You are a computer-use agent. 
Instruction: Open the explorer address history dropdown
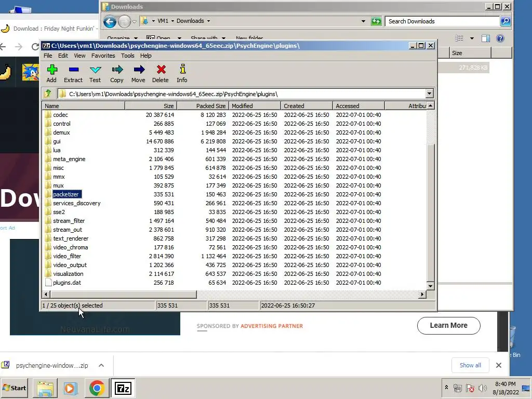(x=363, y=21)
